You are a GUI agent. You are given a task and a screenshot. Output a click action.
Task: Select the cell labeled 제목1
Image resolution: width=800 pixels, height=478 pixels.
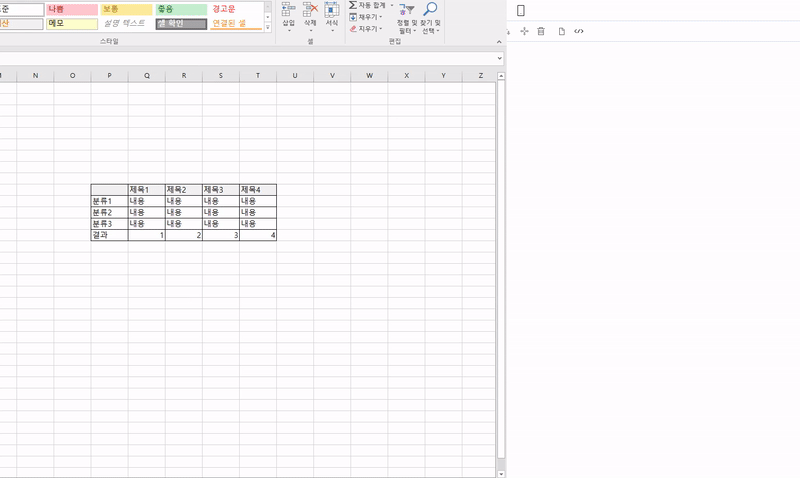point(146,190)
